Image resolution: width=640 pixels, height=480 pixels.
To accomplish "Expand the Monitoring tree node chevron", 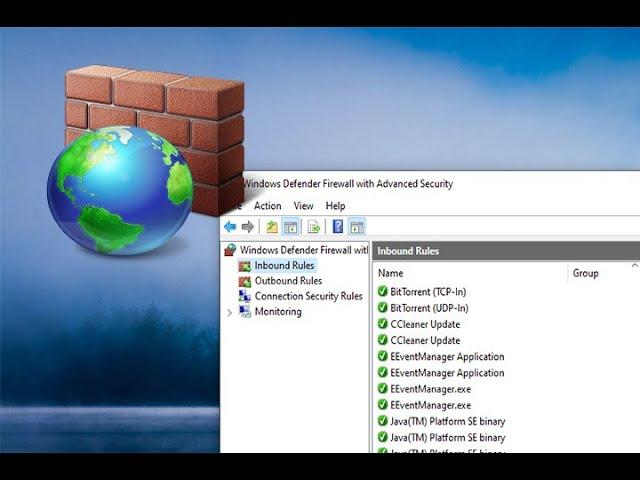I will 229,313.
